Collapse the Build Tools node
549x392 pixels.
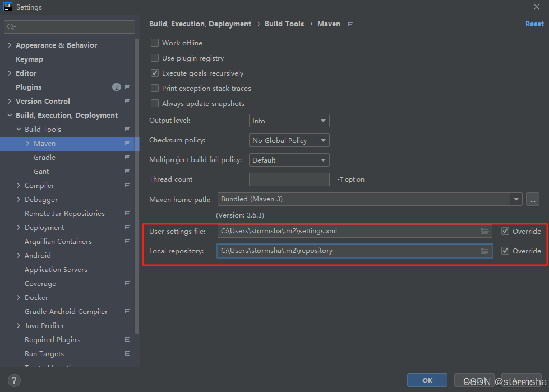pyautogui.click(x=19, y=129)
